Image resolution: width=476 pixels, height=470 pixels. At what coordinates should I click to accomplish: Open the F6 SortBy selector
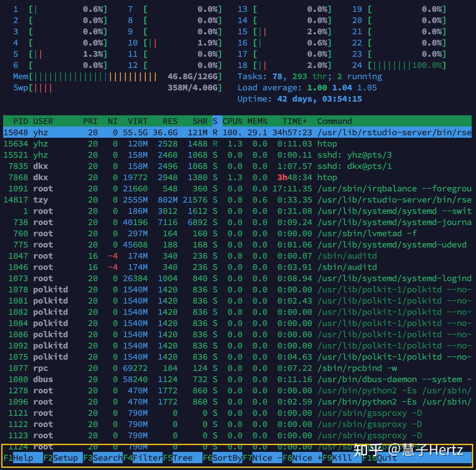tap(223, 458)
